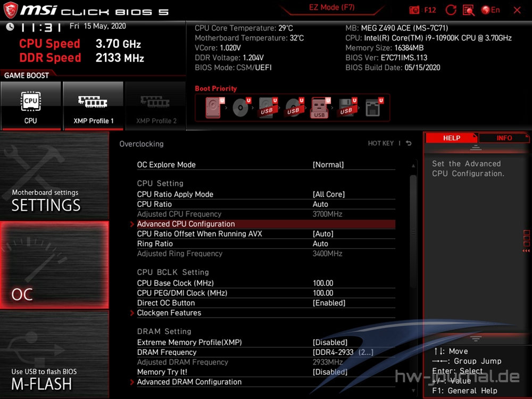This screenshot has height=399, width=532.
Task: Switch to the HELP tab
Action: coord(451,138)
